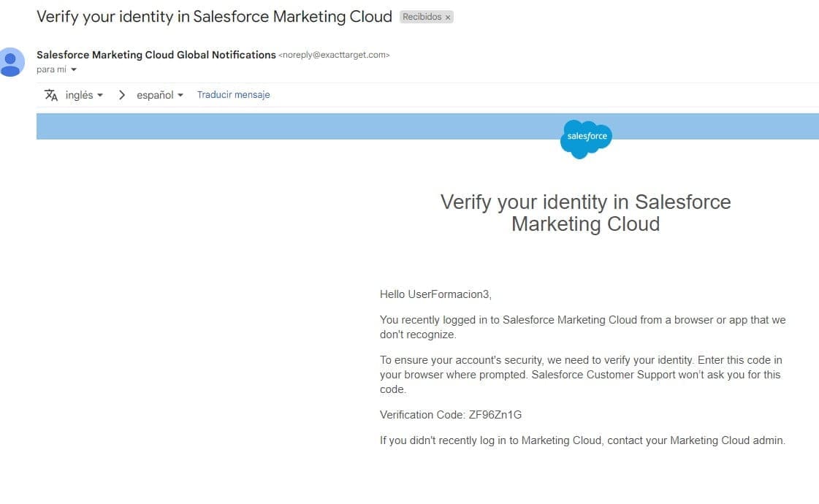819x504 pixels.
Task: Open the español target language dropdown
Action: 159,95
